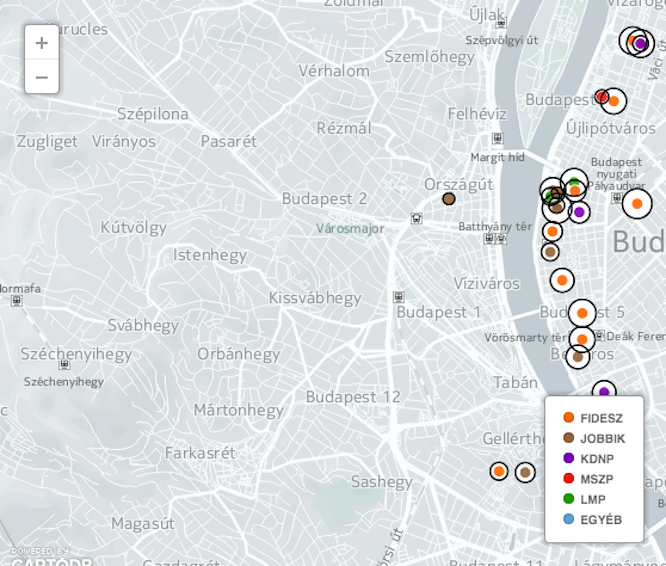
Task: Click the purple KDNP legend swatch
Action: (568, 458)
